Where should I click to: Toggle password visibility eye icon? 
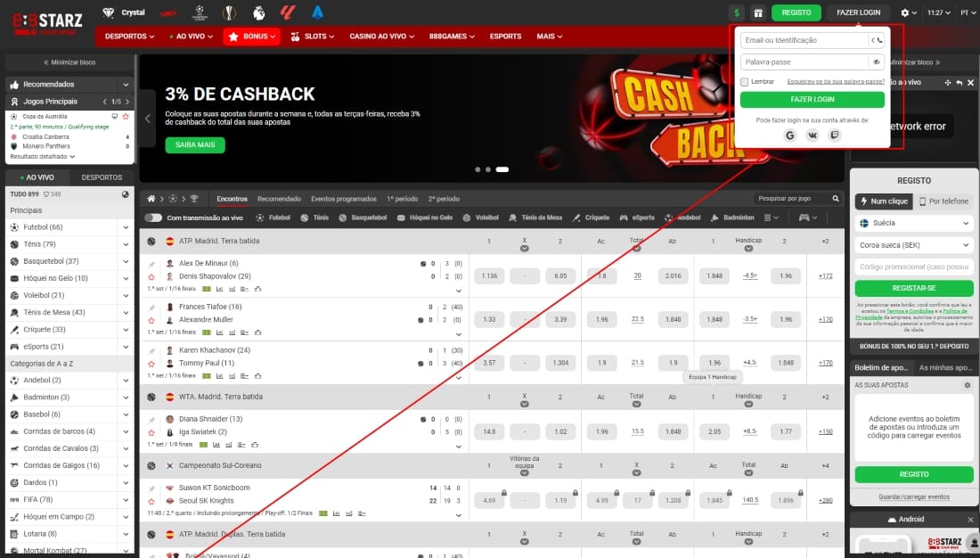click(877, 62)
